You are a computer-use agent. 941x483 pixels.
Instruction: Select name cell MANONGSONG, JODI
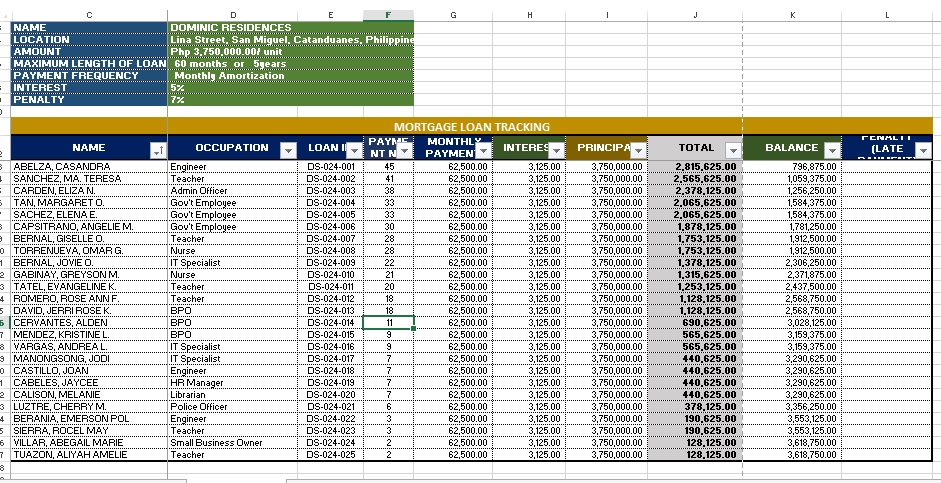89,359
